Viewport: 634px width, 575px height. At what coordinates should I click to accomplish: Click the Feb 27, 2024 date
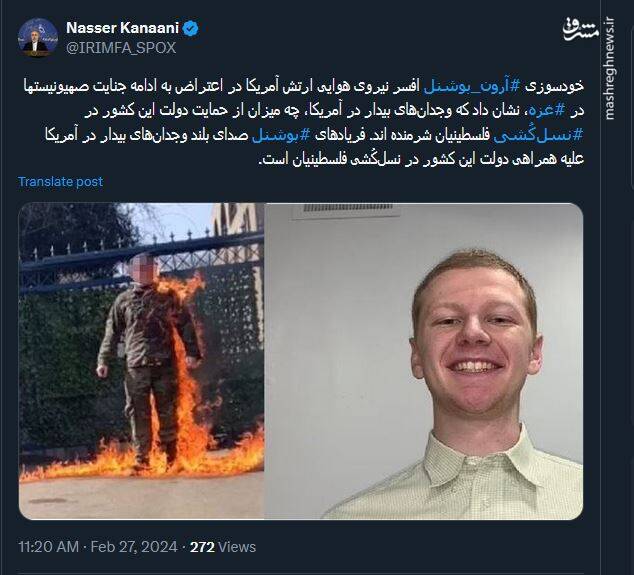tap(134, 547)
